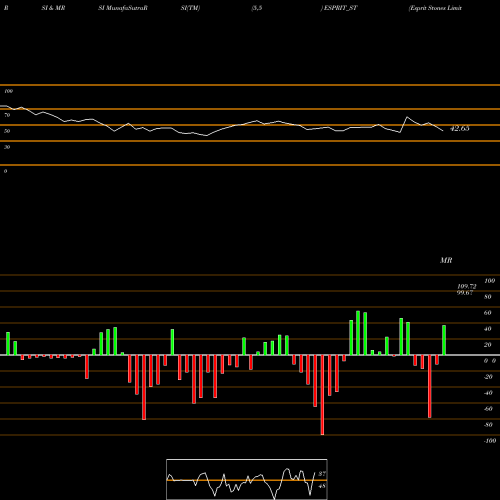Click the value 57 in mini chart
The height and width of the screenshot is (500, 500).
click(x=322, y=473)
